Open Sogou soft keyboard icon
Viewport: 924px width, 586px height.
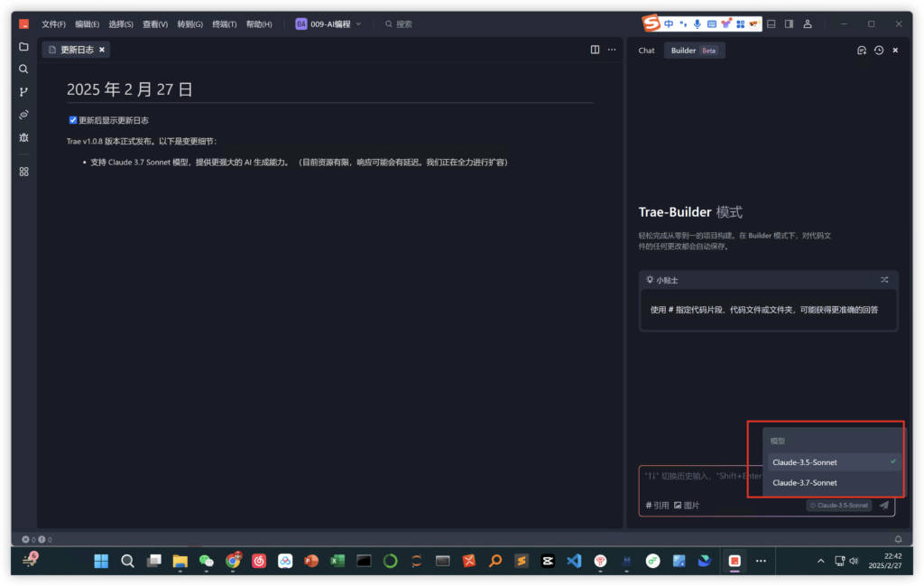point(711,23)
